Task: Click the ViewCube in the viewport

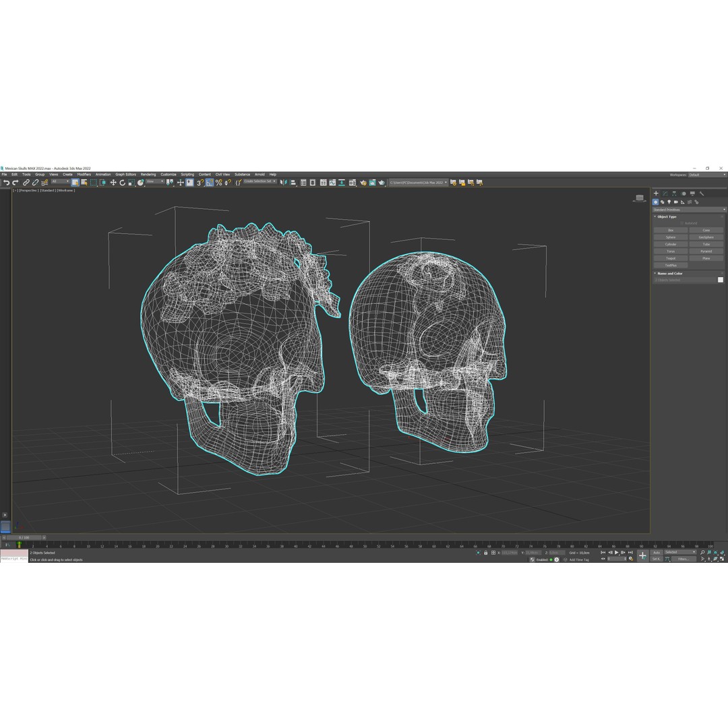Action: pos(640,198)
